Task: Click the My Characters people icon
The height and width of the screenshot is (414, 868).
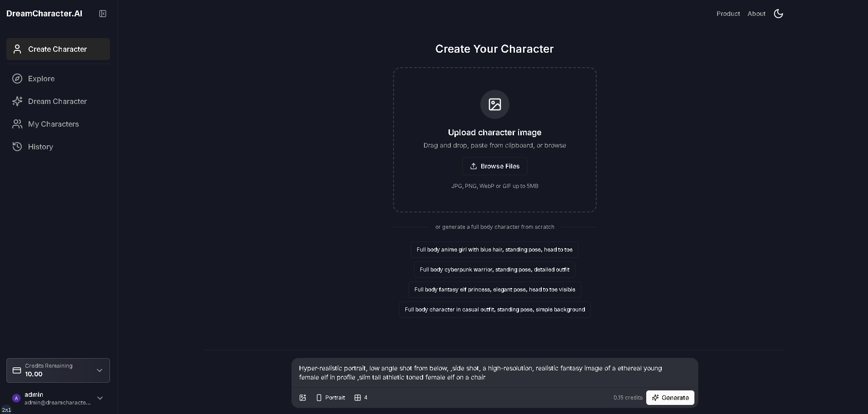Action: [x=17, y=124]
